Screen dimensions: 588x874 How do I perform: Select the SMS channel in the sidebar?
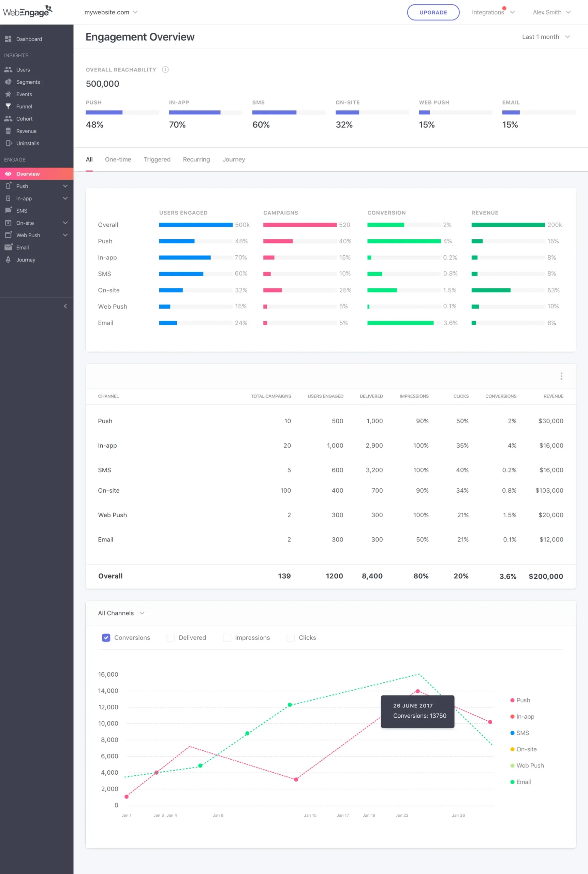tap(21, 211)
